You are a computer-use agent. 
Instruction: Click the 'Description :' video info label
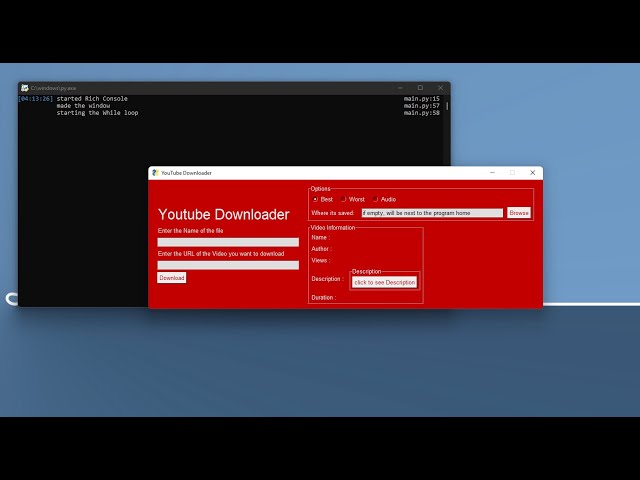point(327,279)
